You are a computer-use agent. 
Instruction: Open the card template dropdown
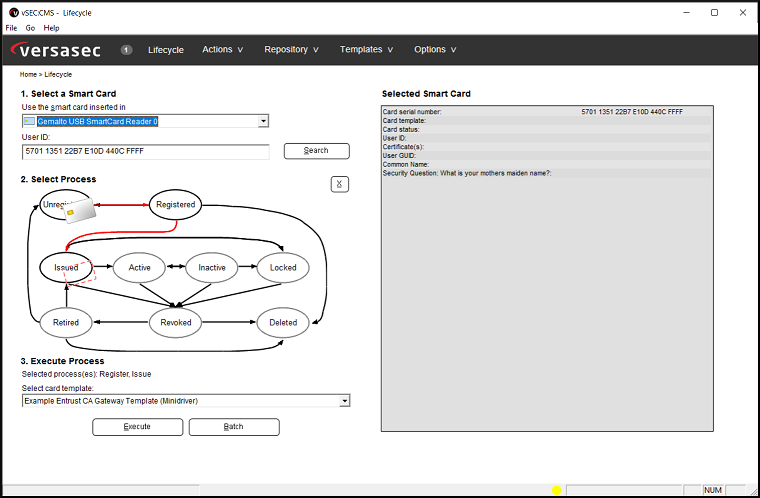tap(345, 401)
